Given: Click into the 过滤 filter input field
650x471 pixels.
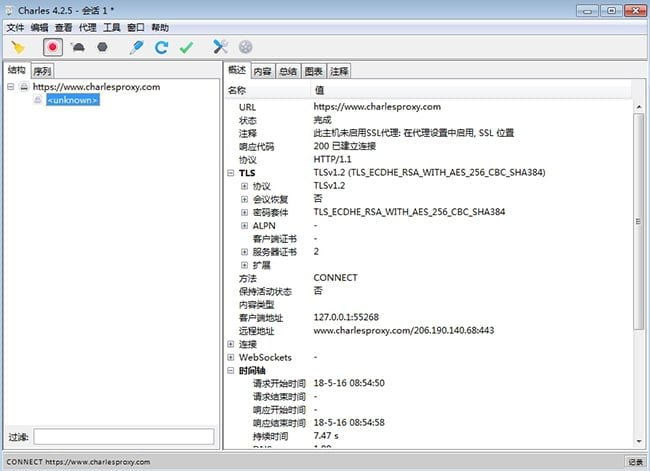Looking at the screenshot, I should tap(124, 437).
